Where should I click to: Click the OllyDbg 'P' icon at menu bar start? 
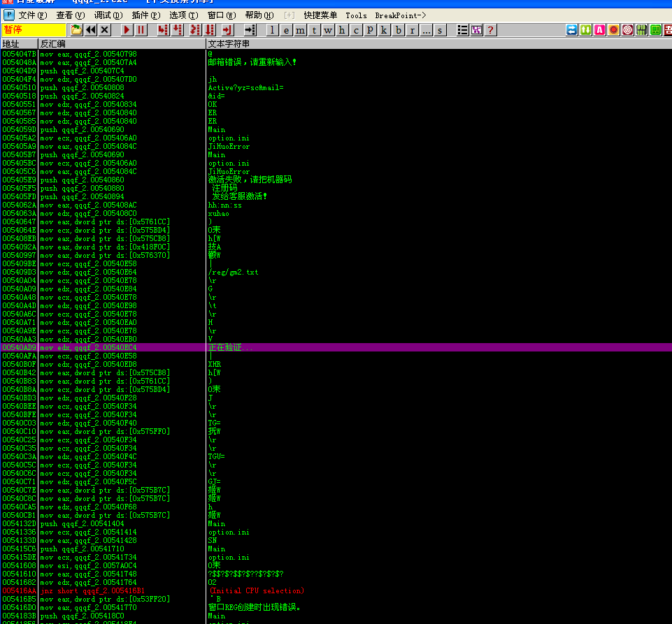9,15
